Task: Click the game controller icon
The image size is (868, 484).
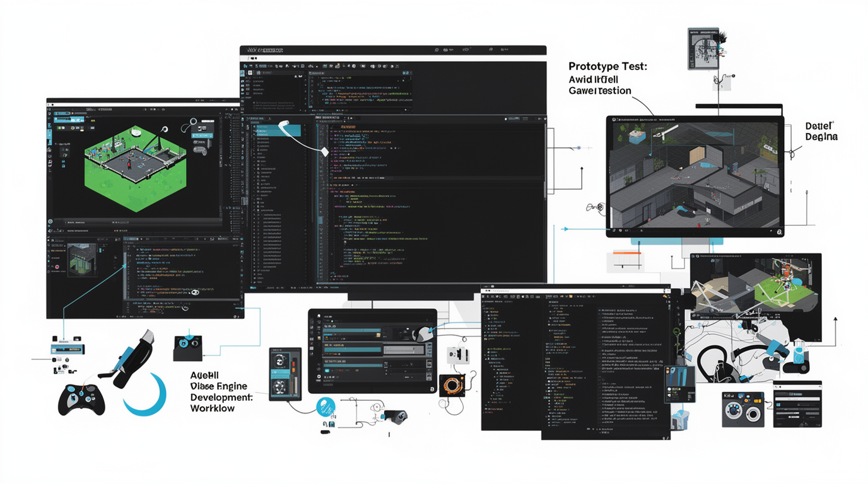Action: pos(81,399)
